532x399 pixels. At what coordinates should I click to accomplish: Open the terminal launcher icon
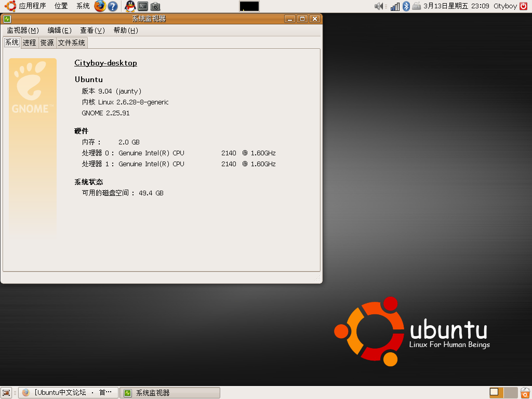[143, 6]
